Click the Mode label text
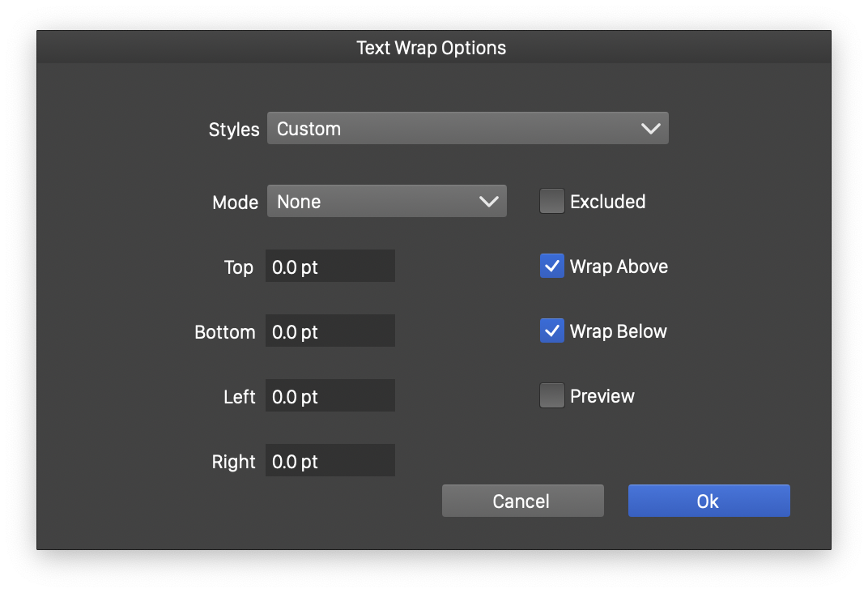Image resolution: width=868 pixels, height=593 pixels. [x=235, y=203]
